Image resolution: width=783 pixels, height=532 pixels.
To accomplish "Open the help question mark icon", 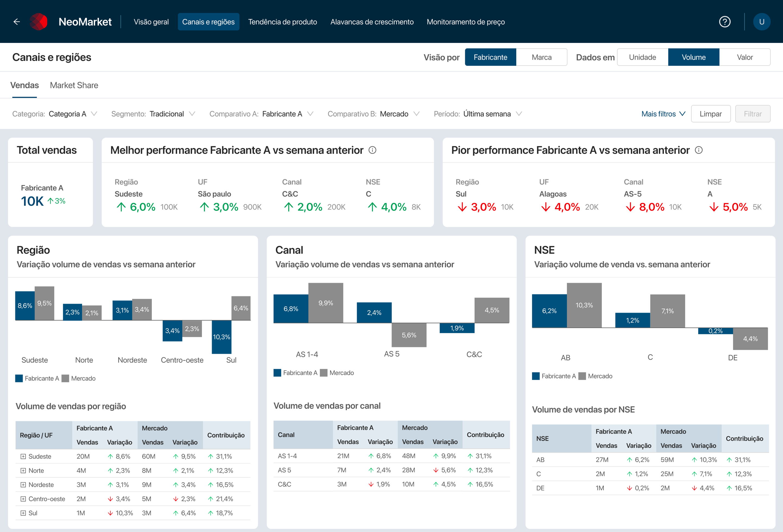I will 725,22.
